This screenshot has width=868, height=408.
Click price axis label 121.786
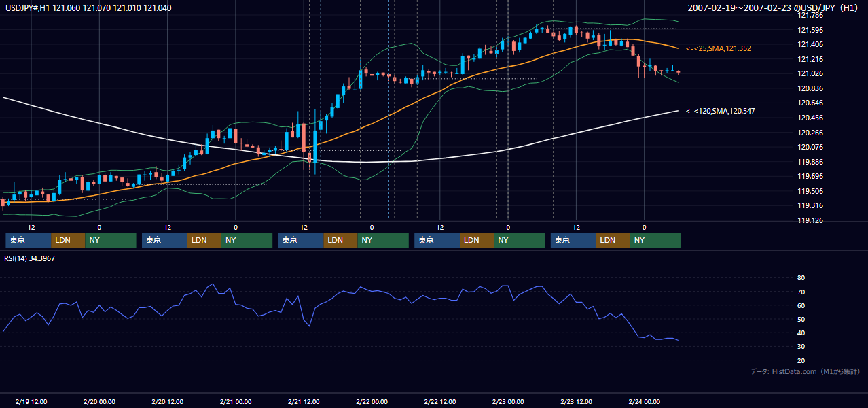[x=810, y=15]
